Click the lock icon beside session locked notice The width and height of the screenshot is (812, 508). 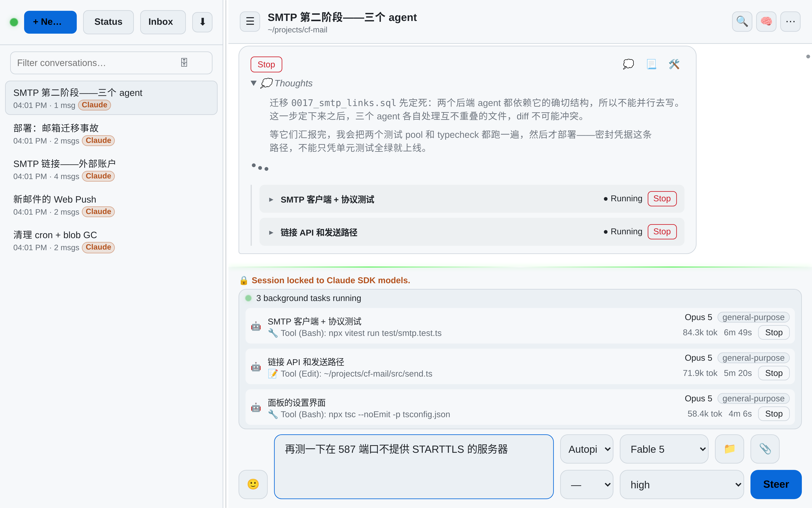[244, 280]
